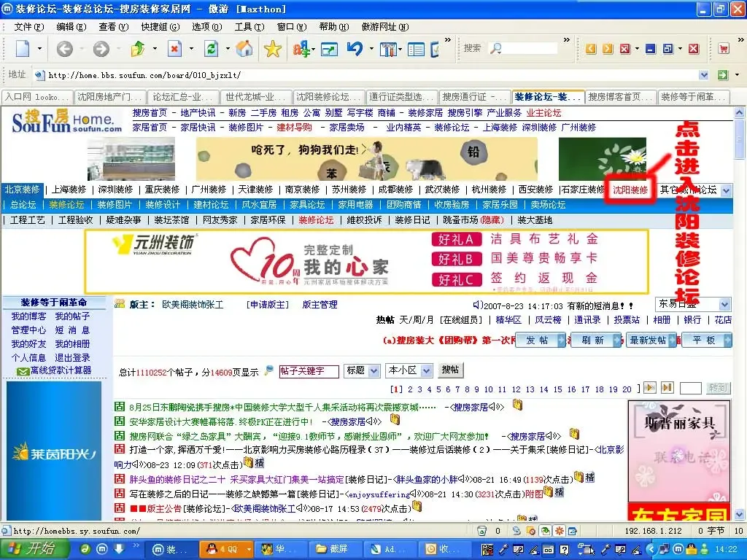747x560 pixels.
Task: Expand the up-level arrow's dropdown
Action: click(155, 49)
